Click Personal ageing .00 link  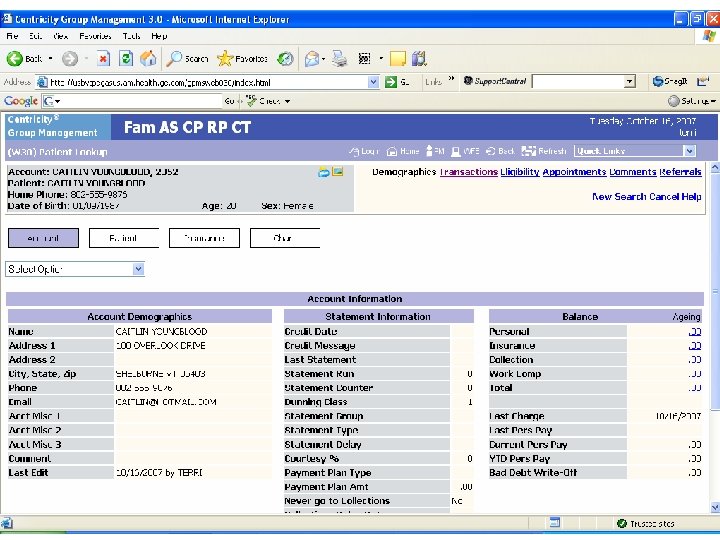tap(695, 332)
